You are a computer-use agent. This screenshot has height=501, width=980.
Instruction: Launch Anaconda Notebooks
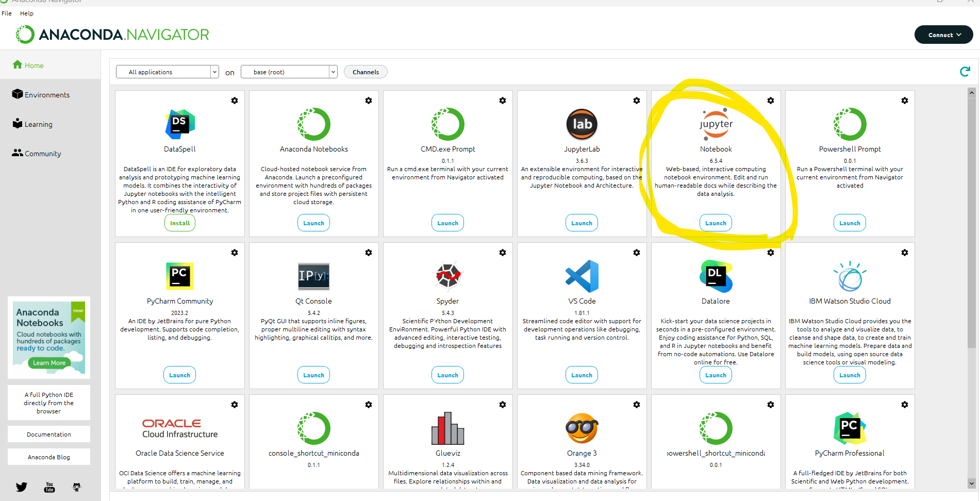pyautogui.click(x=313, y=223)
